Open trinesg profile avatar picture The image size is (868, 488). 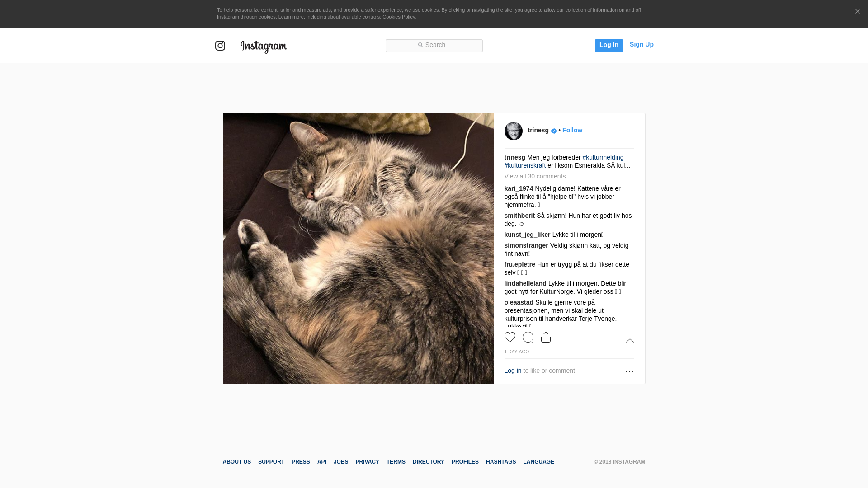click(514, 131)
